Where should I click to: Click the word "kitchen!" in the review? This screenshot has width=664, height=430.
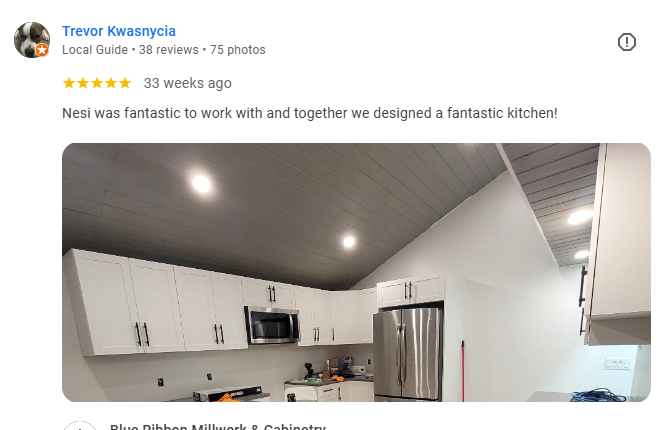click(532, 113)
